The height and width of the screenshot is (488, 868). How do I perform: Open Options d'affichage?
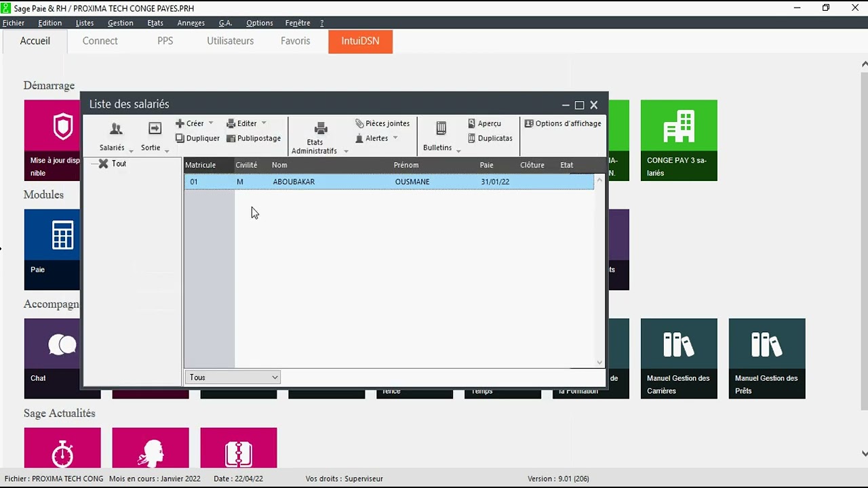pyautogui.click(x=563, y=123)
